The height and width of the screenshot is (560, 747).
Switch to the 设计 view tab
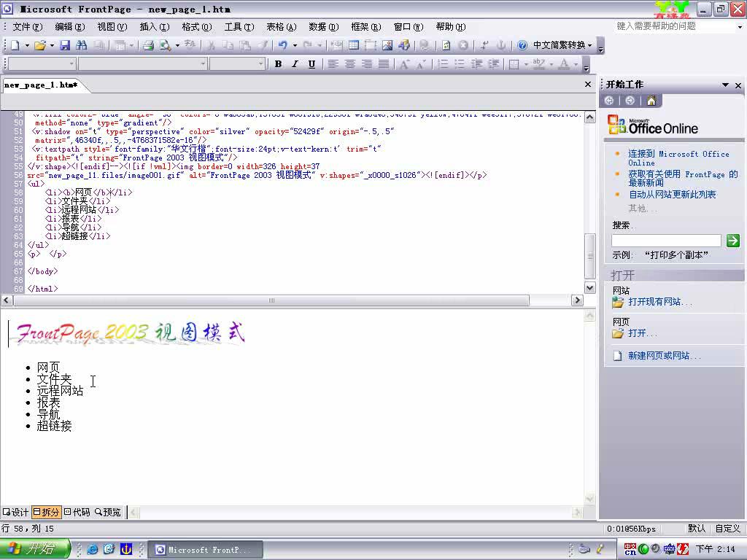tap(16, 513)
